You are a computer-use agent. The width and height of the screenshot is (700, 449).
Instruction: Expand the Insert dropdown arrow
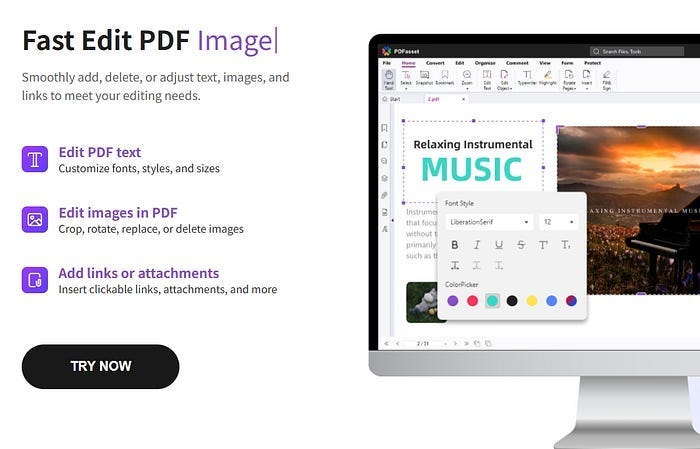[587, 88]
